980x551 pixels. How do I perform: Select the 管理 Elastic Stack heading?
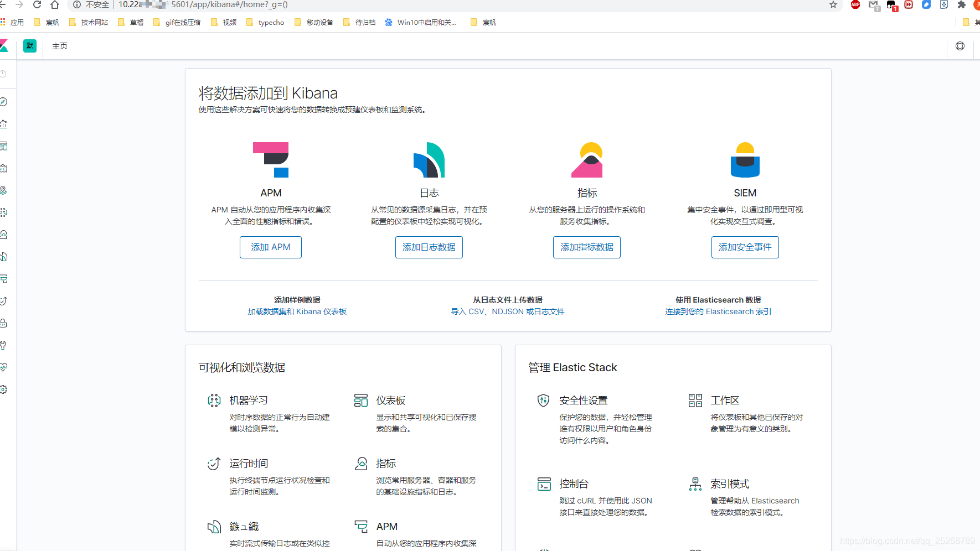(x=572, y=367)
